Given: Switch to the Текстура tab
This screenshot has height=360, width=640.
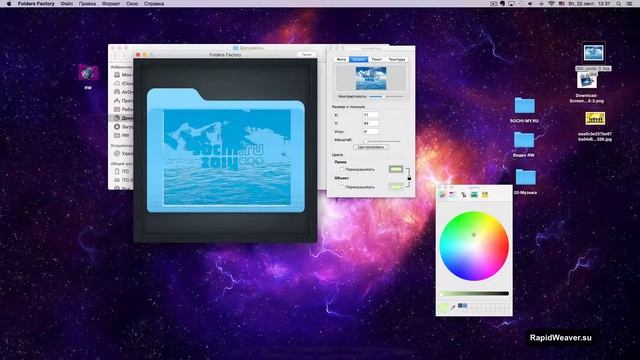Looking at the screenshot, I should pos(396,60).
